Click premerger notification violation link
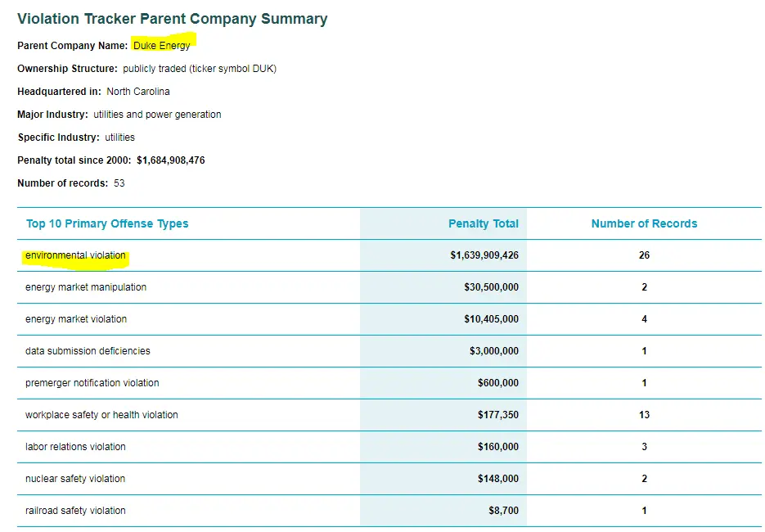Screen dimensions: 765x532 pyautogui.click(x=92, y=383)
